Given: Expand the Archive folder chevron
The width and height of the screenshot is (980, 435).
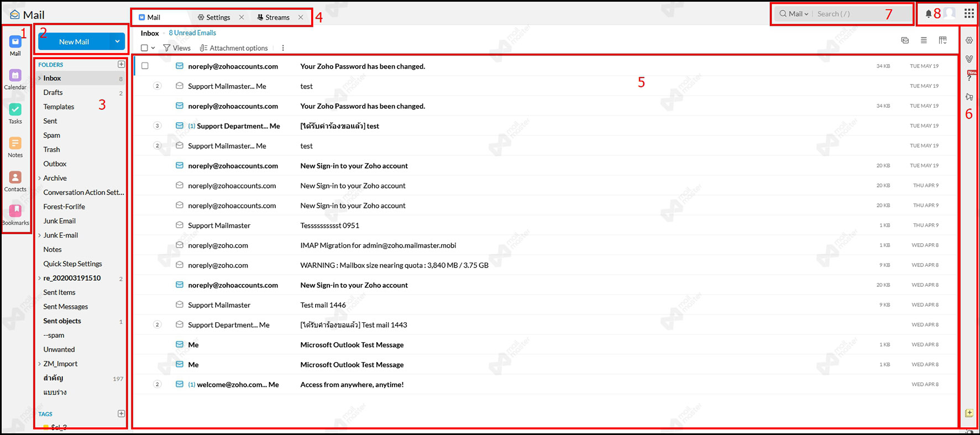Looking at the screenshot, I should coord(39,178).
